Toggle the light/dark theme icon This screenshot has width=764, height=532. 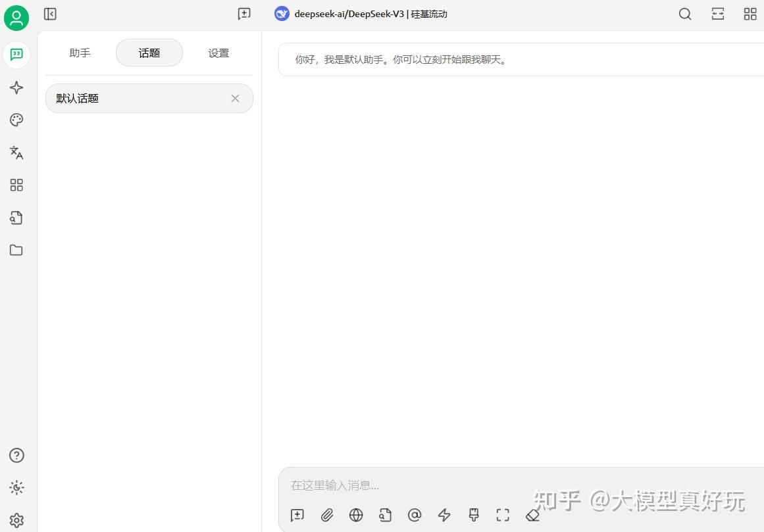click(x=16, y=487)
